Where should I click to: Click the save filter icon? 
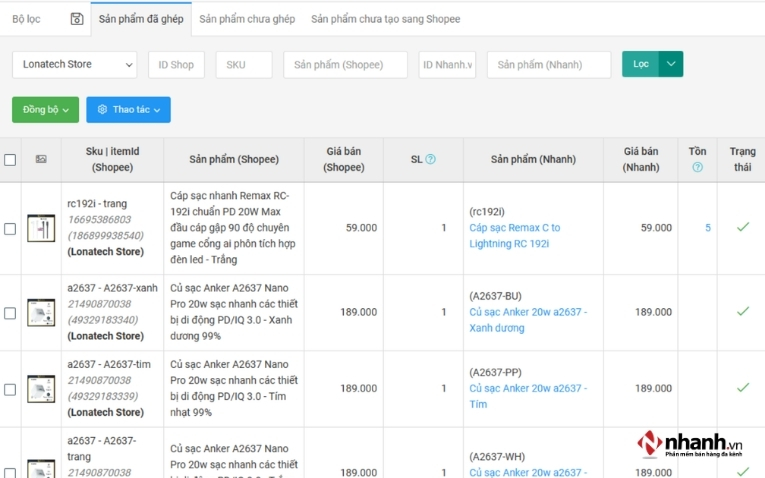pos(77,19)
